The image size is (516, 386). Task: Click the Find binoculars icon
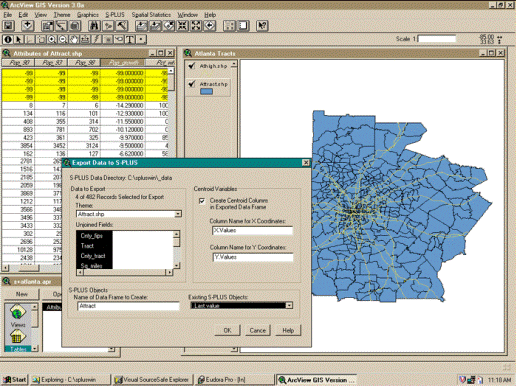94,26
